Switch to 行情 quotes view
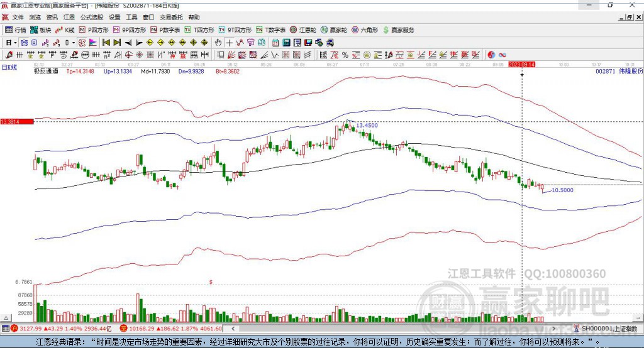This screenshot has width=644, height=348. click(16, 30)
